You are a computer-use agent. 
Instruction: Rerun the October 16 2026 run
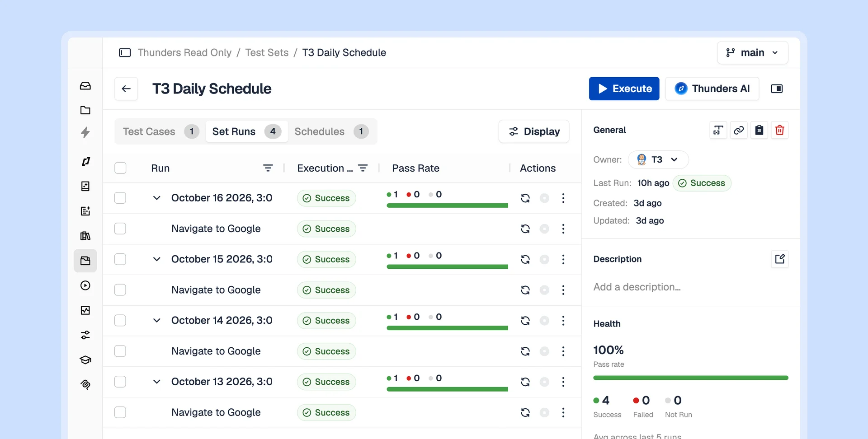click(x=525, y=198)
